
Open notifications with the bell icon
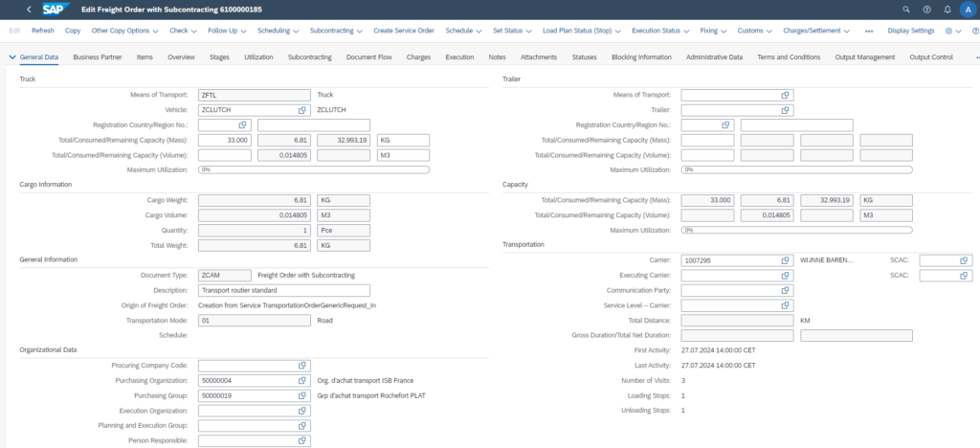[x=947, y=10]
